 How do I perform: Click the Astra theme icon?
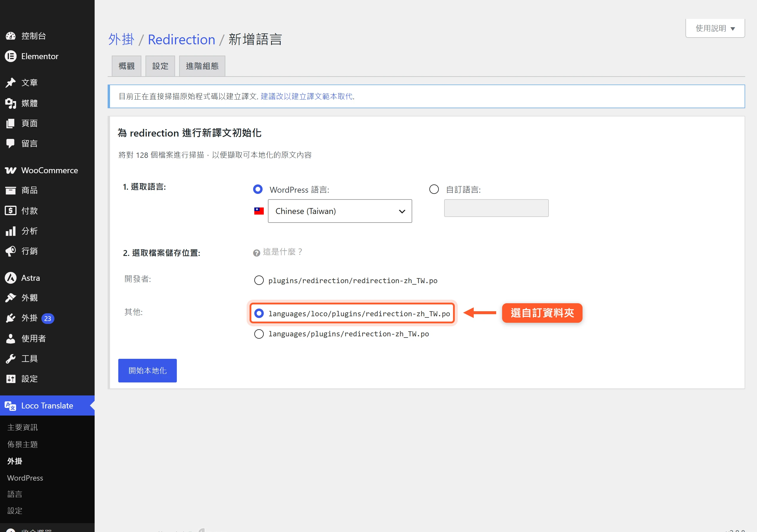[x=11, y=278]
